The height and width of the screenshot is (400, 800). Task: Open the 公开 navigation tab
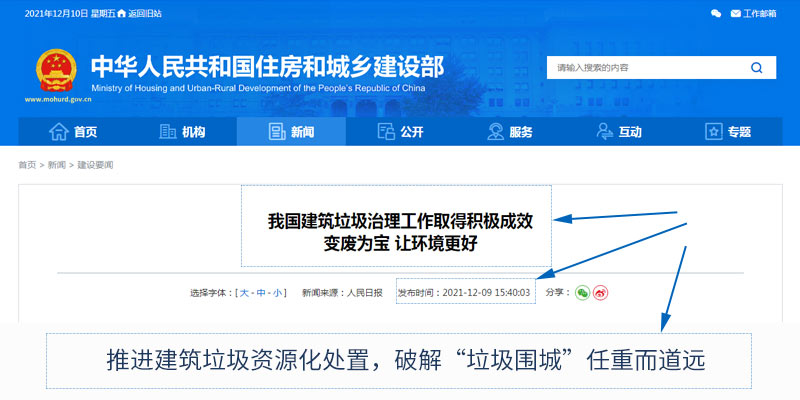[401, 132]
